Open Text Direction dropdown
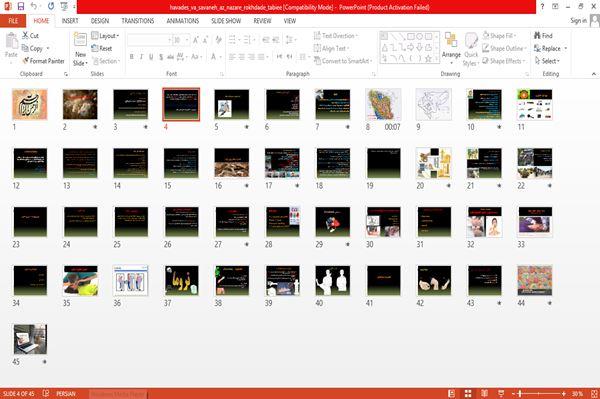600x399 pixels. 336,36
